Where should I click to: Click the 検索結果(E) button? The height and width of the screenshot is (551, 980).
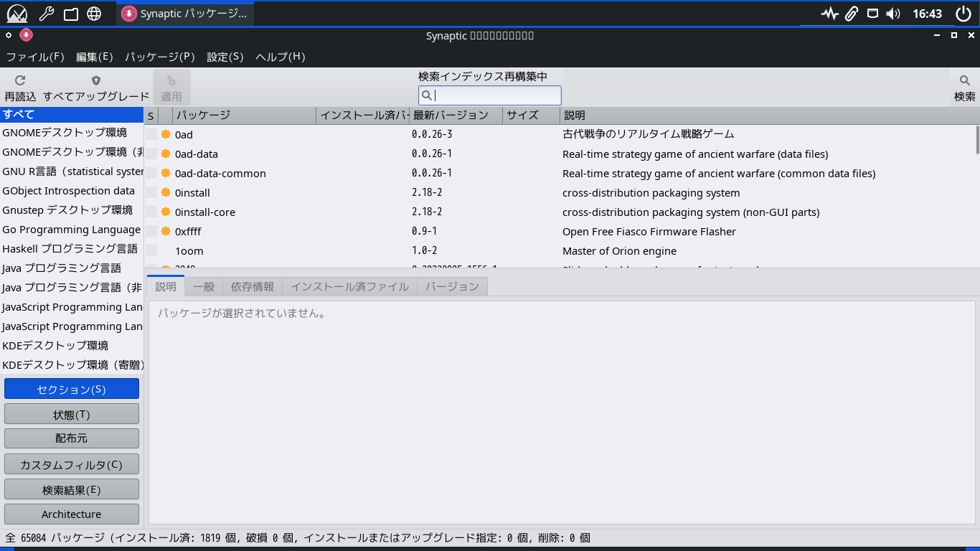point(72,490)
